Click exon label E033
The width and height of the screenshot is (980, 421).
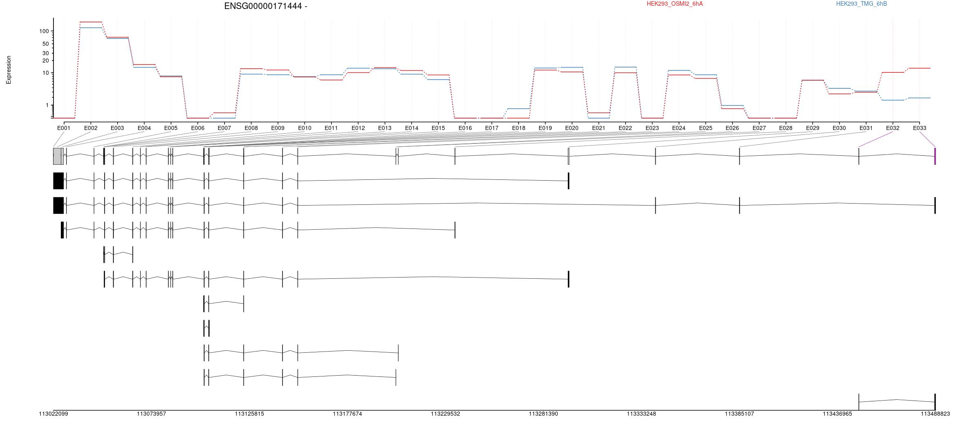pyautogui.click(x=920, y=128)
